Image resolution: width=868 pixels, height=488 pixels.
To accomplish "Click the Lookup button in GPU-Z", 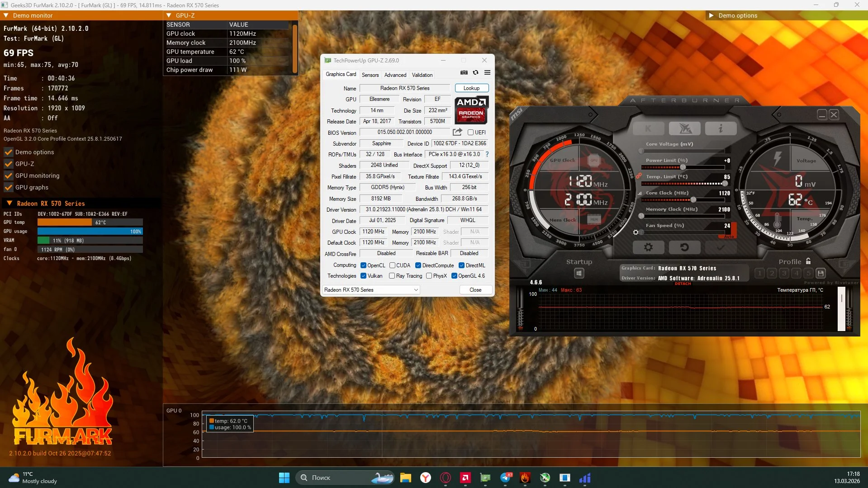I will pos(471,88).
